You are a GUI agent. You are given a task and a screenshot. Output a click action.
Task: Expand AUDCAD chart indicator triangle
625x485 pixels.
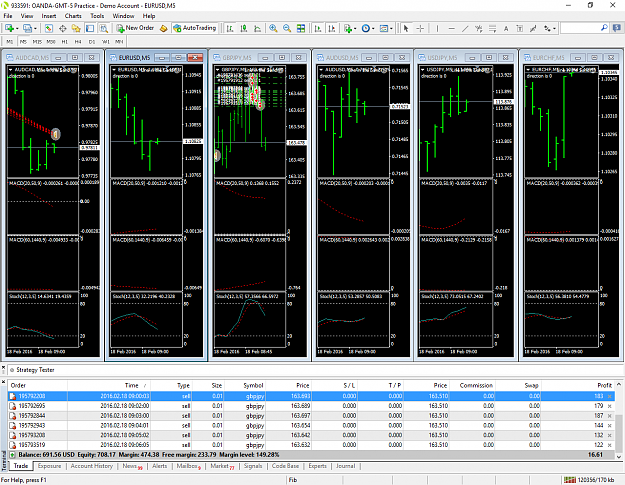click(x=11, y=70)
